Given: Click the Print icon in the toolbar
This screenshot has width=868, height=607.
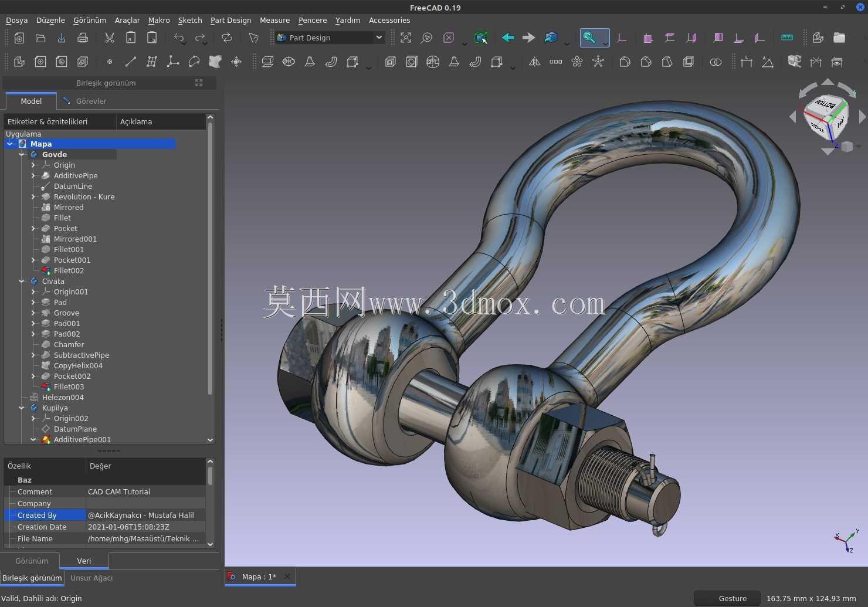Looking at the screenshot, I should [83, 38].
